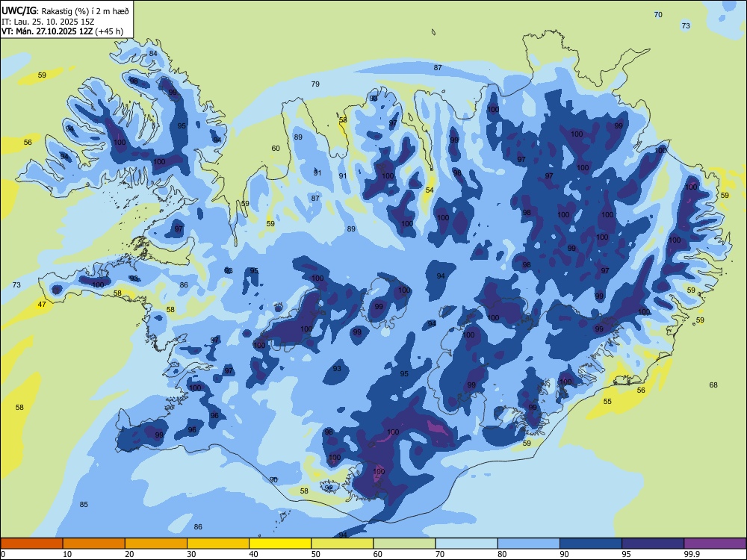Select the map value 68 in the eastern sea

coord(713,385)
